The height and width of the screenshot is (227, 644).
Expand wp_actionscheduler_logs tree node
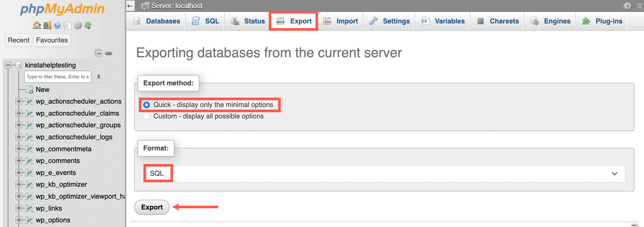pyautogui.click(x=19, y=137)
